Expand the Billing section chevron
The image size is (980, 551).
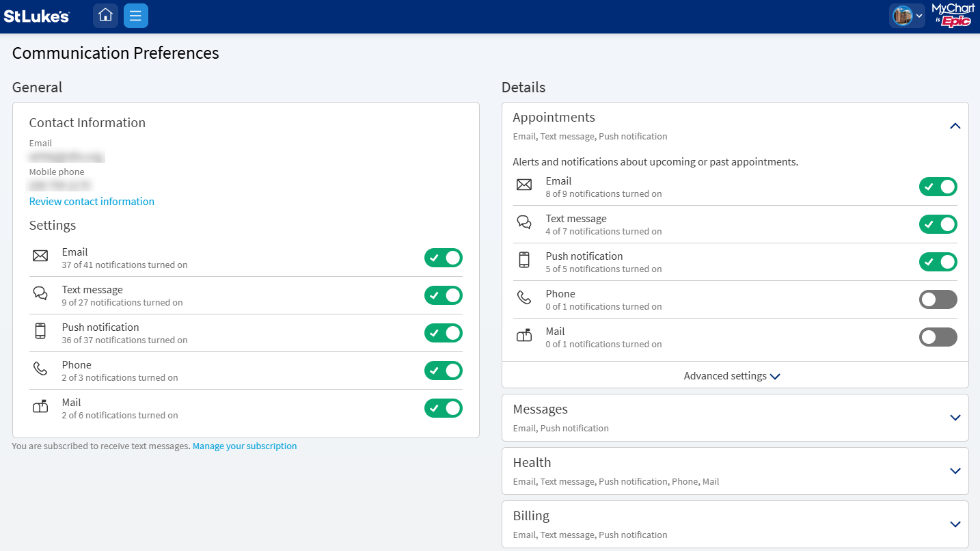955,524
